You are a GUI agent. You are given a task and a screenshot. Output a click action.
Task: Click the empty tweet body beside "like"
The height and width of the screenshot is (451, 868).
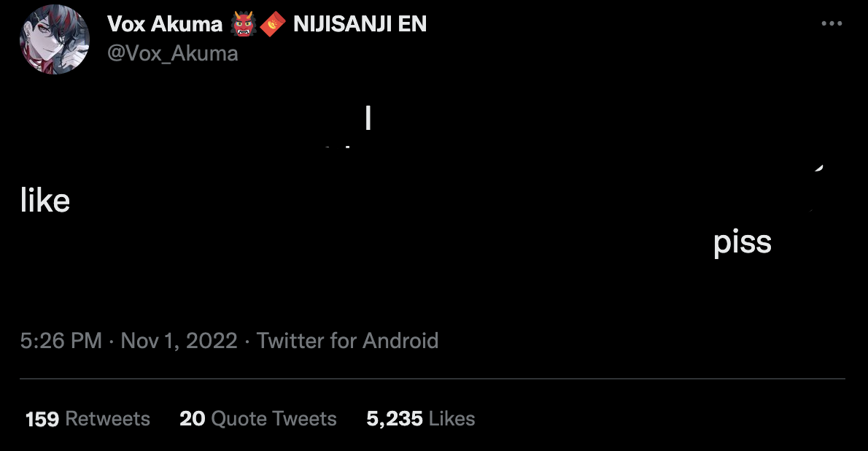(387, 200)
